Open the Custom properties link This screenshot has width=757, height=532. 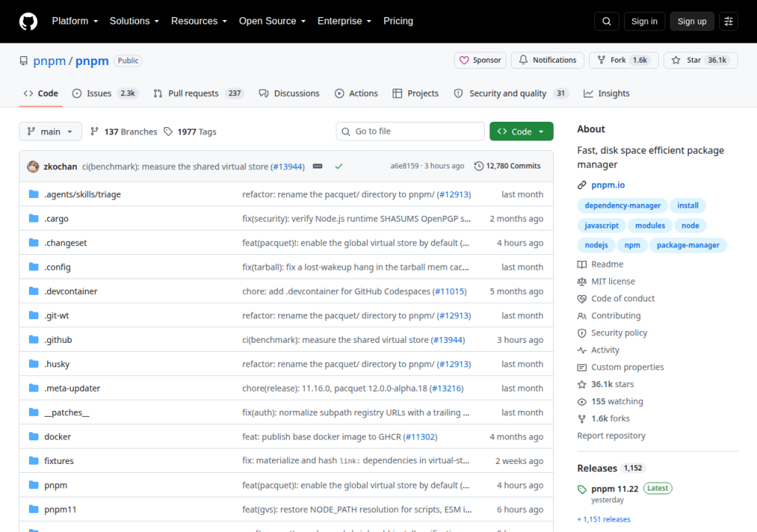pyautogui.click(x=628, y=367)
